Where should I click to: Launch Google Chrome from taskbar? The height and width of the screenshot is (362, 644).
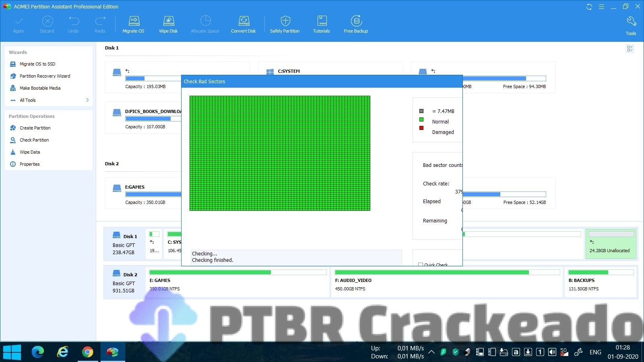[x=88, y=352]
